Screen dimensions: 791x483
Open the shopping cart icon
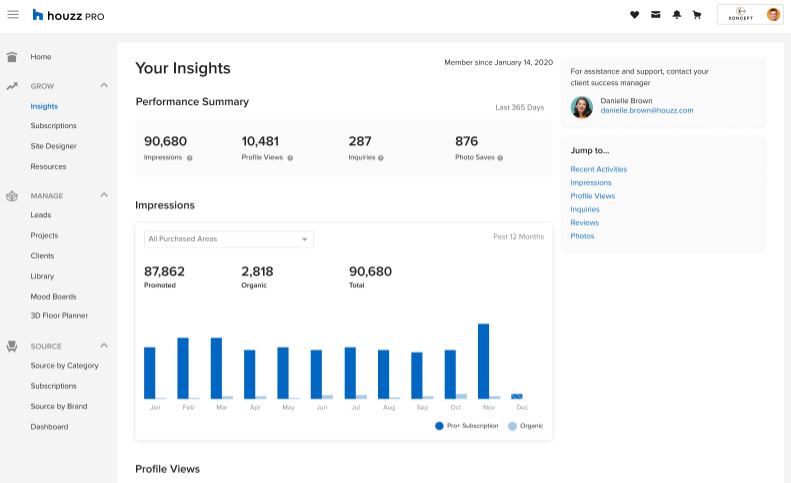[x=697, y=15]
